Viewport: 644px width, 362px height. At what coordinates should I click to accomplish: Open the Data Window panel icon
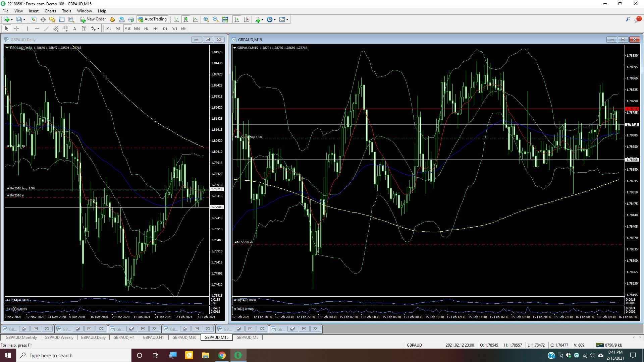click(x=43, y=19)
